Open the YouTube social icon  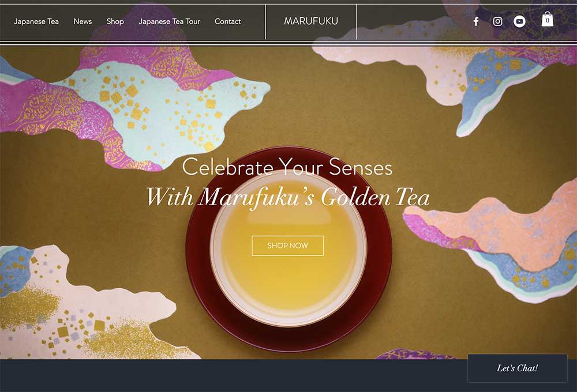tap(519, 21)
